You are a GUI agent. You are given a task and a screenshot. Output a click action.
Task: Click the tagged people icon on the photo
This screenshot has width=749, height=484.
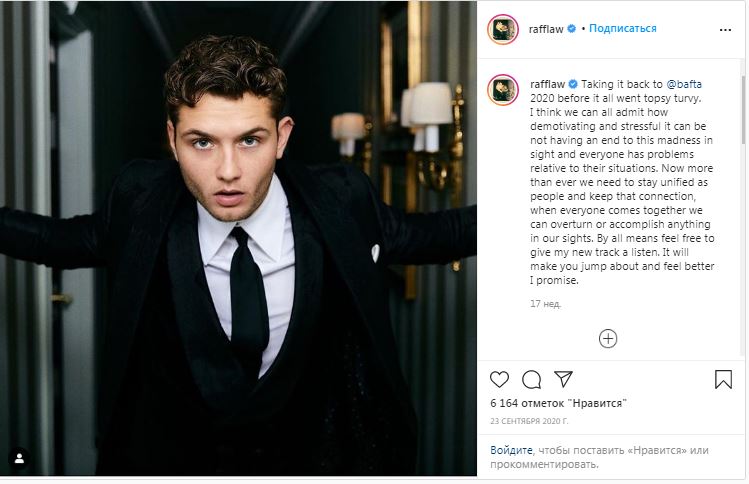click(x=19, y=458)
